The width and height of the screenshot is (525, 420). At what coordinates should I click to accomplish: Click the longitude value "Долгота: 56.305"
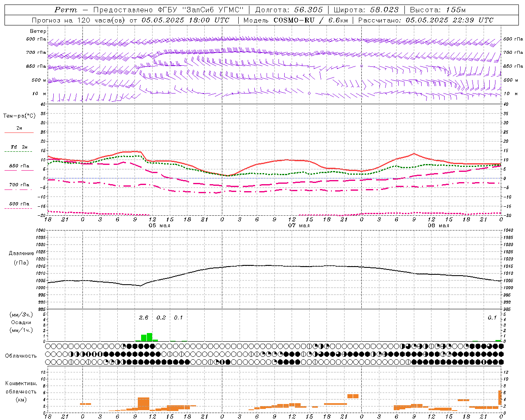click(x=289, y=10)
